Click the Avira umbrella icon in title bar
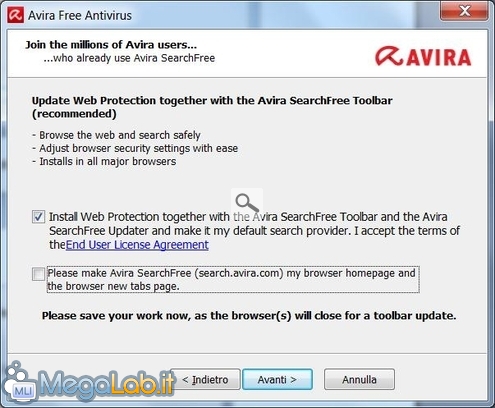495x408 pixels. tap(16, 15)
